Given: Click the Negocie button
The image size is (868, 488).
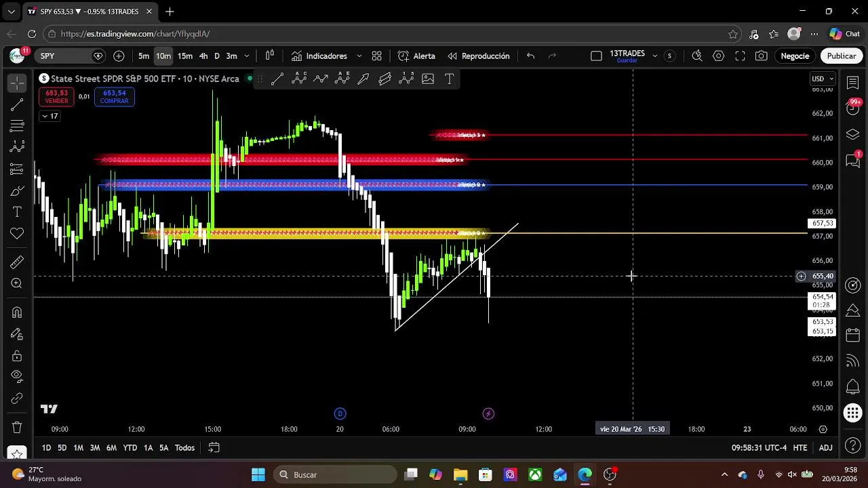Looking at the screenshot, I should (x=795, y=56).
